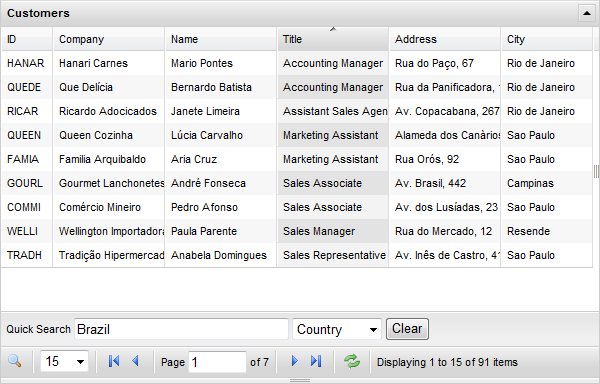
Task: Click Rua da Panificadora address cell
Action: click(445, 87)
